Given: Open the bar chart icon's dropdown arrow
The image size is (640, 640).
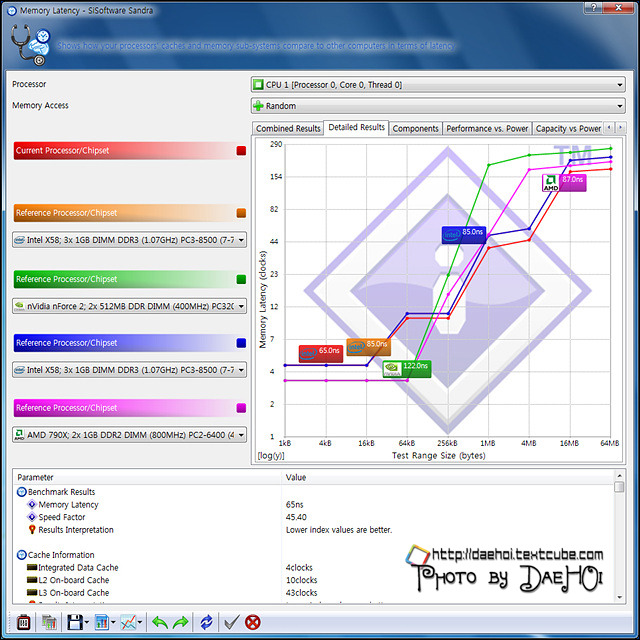Looking at the screenshot, I should tap(113, 622).
